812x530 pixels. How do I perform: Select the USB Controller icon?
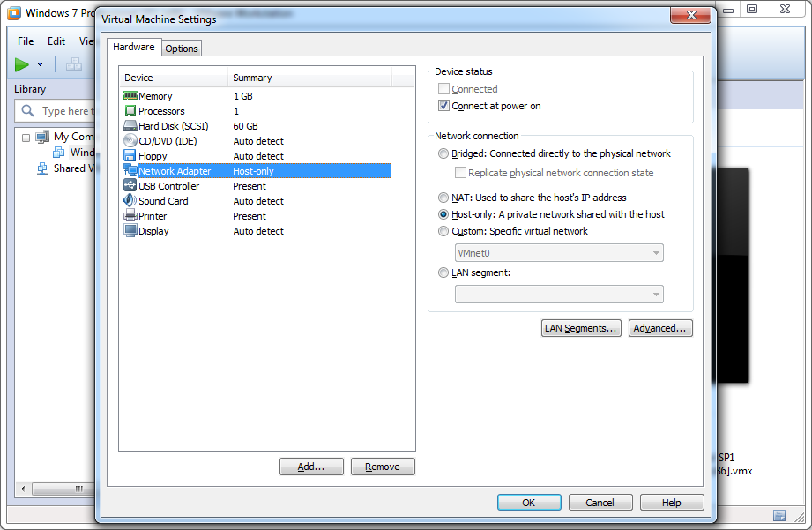coord(130,186)
